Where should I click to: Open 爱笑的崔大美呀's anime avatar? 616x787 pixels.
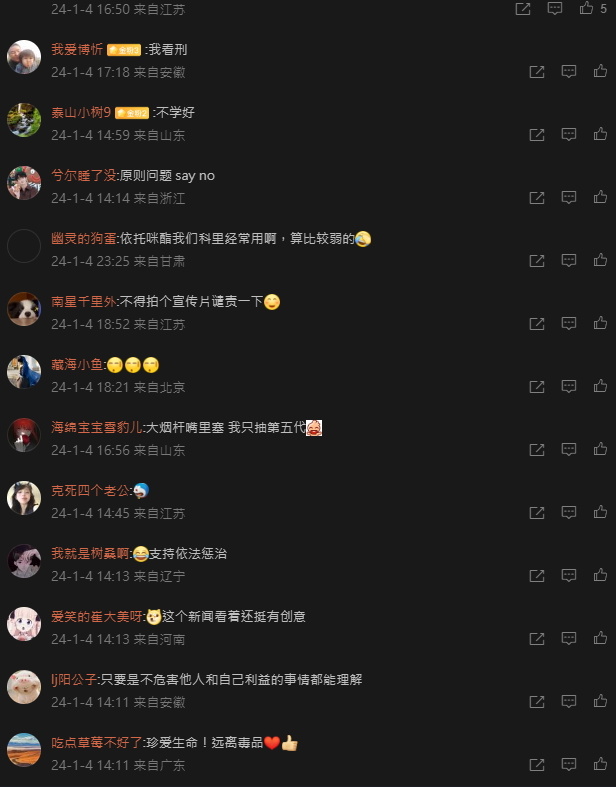24,624
